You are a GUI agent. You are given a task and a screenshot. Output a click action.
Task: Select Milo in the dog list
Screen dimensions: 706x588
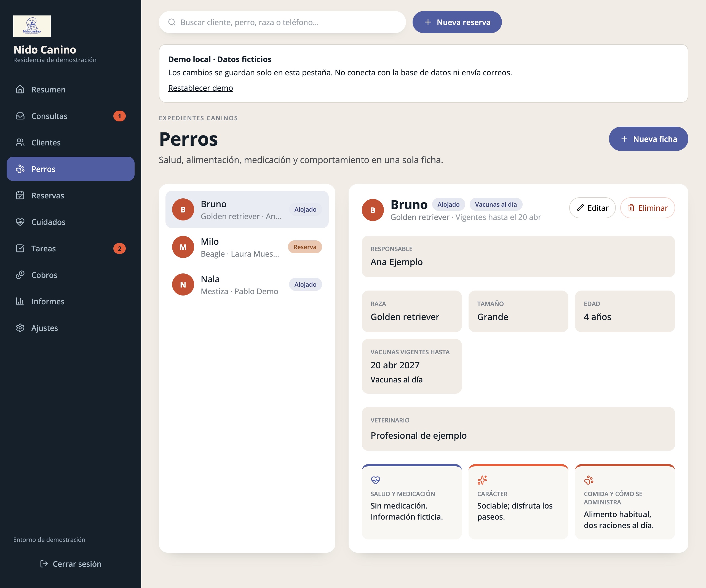(247, 247)
